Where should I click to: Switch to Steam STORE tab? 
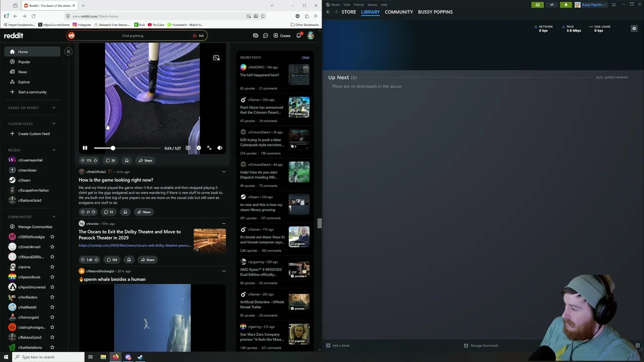pos(349,12)
